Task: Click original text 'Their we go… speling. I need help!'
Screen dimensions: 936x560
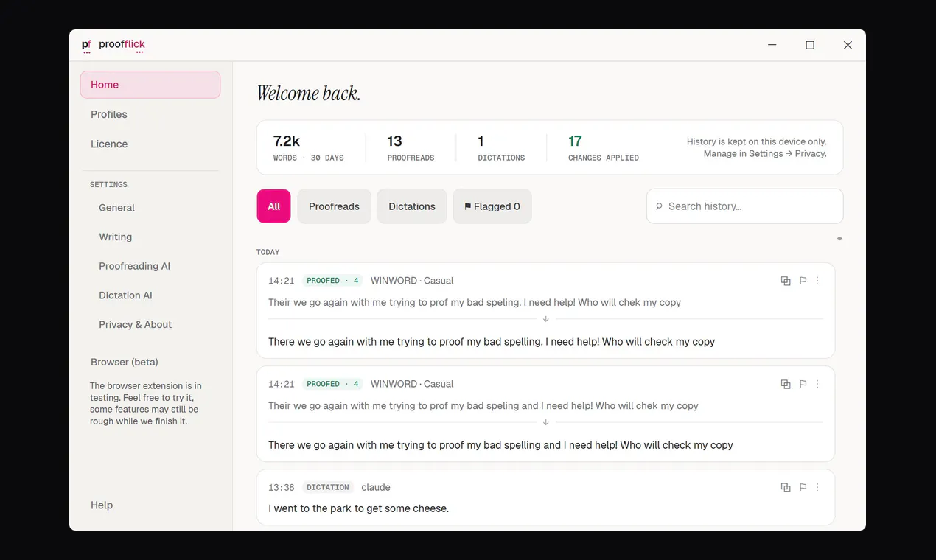Action: pyautogui.click(x=475, y=303)
